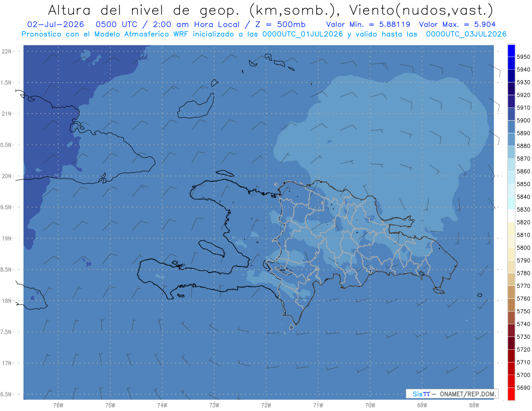Click the '0000UTC_01JUL2026' initialization time

[x=303, y=34]
